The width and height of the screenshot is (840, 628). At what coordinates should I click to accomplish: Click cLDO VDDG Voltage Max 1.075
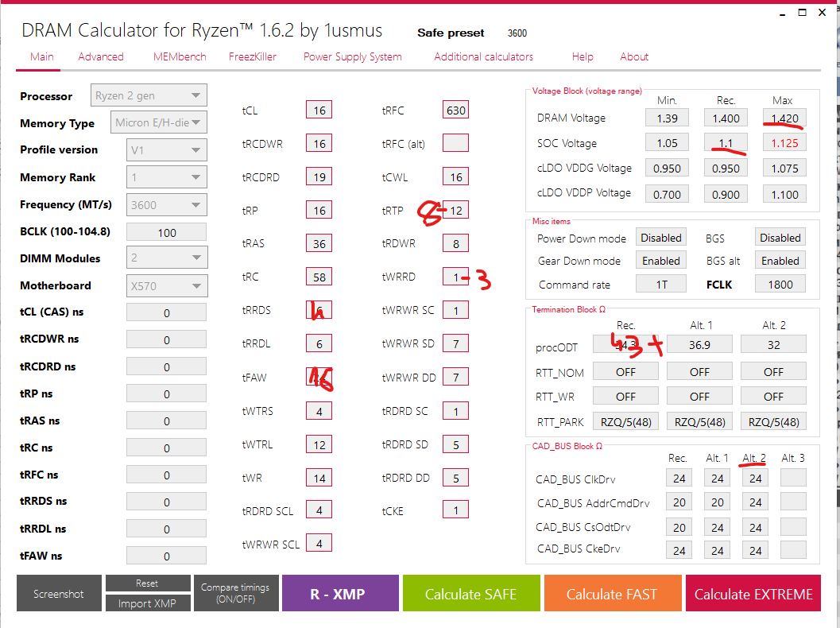click(x=784, y=169)
